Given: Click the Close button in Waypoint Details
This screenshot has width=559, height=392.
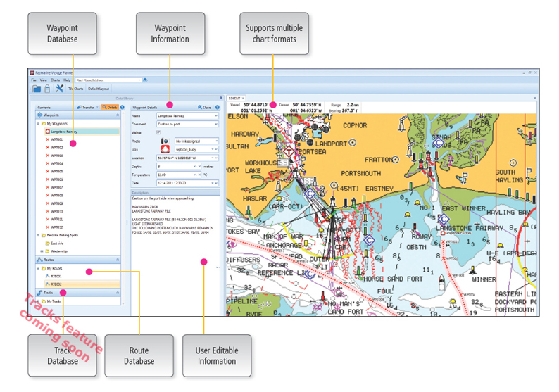Looking at the screenshot, I should pyautogui.click(x=205, y=107).
